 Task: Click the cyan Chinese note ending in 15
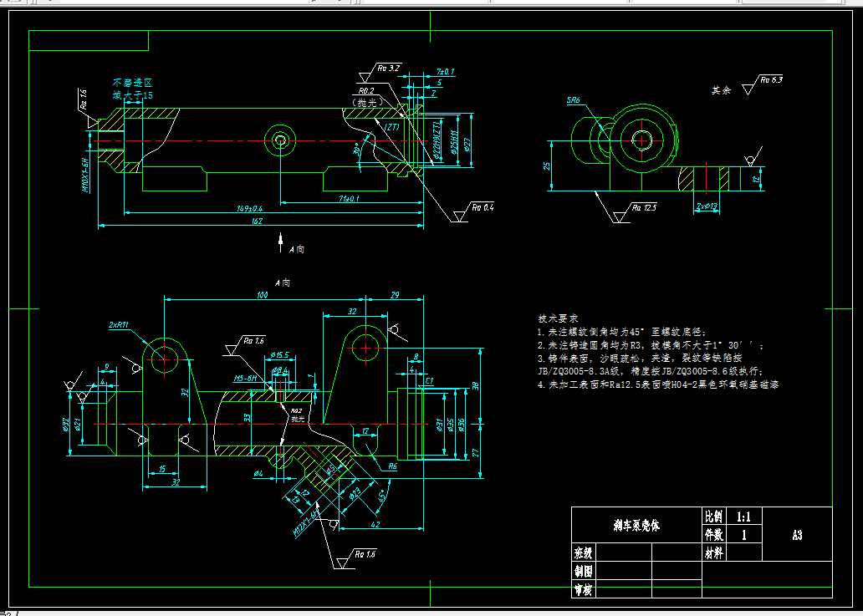coord(133,89)
